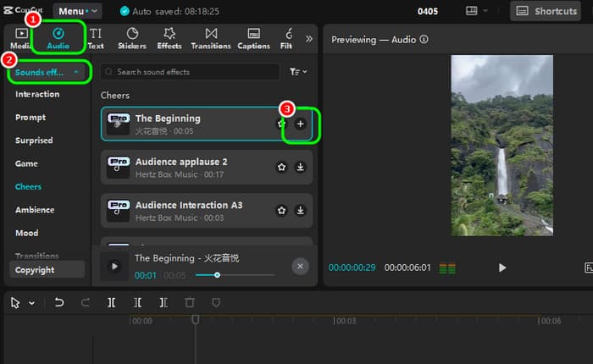Open the Stickers tab
Screen dimensions: 593x364
(131, 39)
